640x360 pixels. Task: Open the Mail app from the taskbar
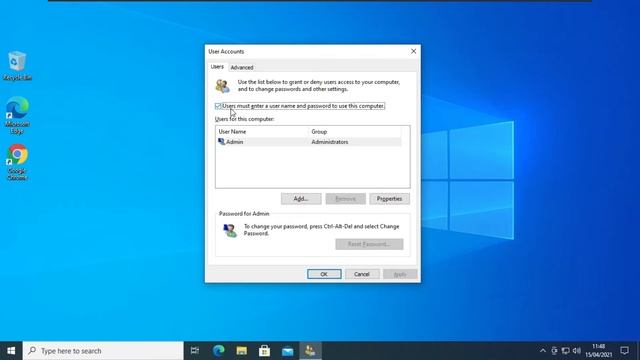[x=287, y=351]
